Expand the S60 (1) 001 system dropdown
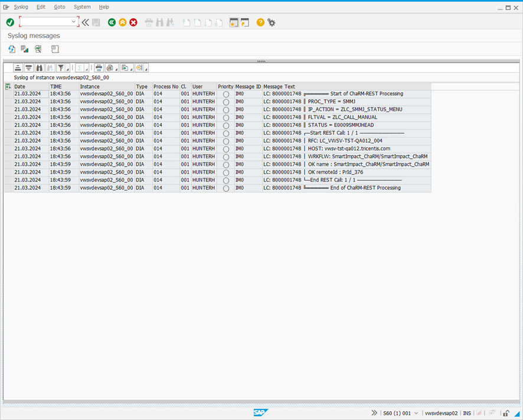523x420 pixels. pos(417,413)
